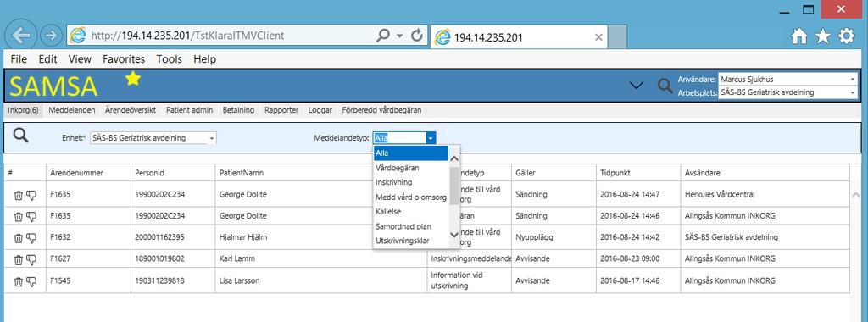Open the File menu
The height and width of the screenshot is (322, 868).
19,59
